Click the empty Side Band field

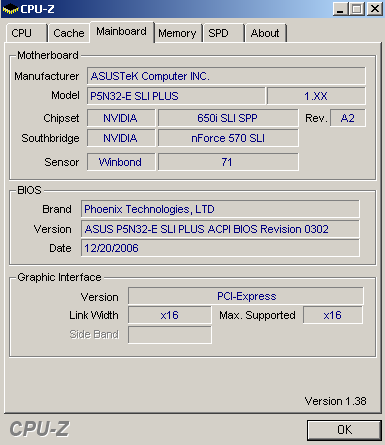[x=170, y=335]
